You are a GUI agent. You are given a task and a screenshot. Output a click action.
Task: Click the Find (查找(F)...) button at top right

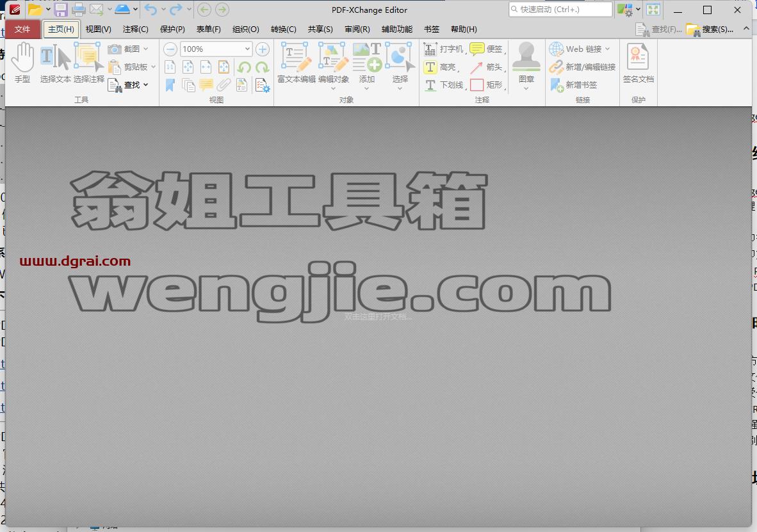(658, 29)
